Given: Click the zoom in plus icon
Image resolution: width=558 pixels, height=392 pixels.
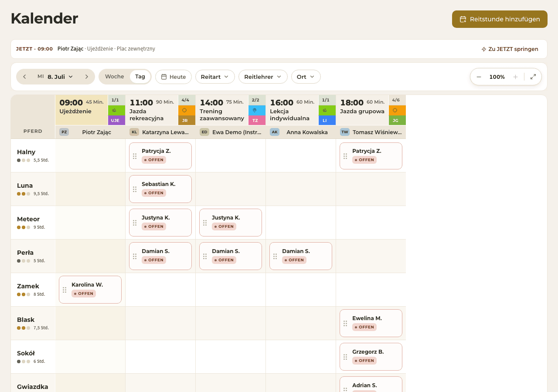Looking at the screenshot, I should coord(515,77).
